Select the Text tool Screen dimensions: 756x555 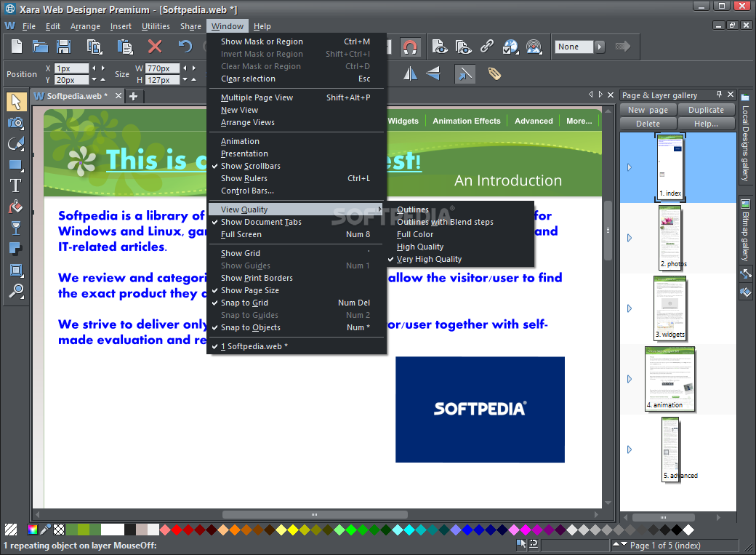point(16,185)
